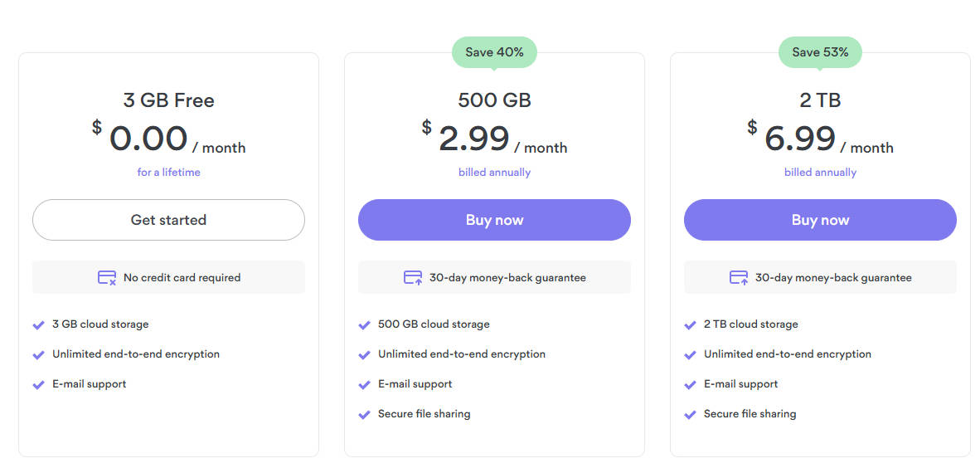Buy the 2 TB plan now
Screen dimensions: 980x468
click(x=820, y=220)
